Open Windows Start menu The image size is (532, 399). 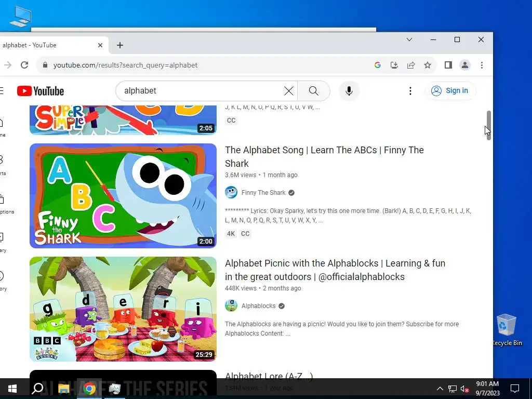click(12, 389)
